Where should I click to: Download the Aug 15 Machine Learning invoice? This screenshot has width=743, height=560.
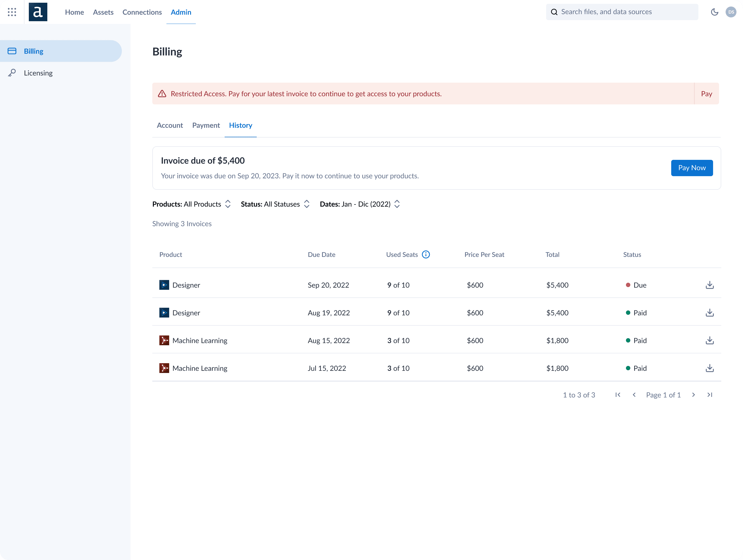709,340
